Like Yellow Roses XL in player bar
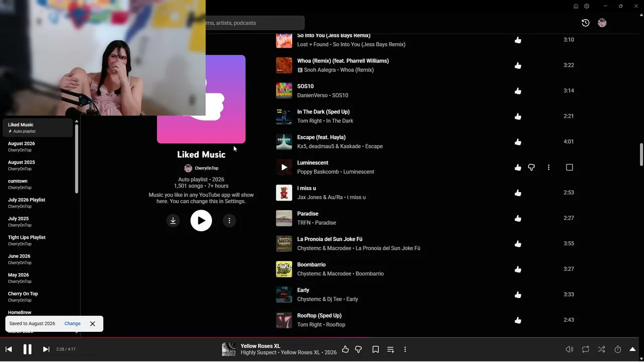 tap(345, 349)
